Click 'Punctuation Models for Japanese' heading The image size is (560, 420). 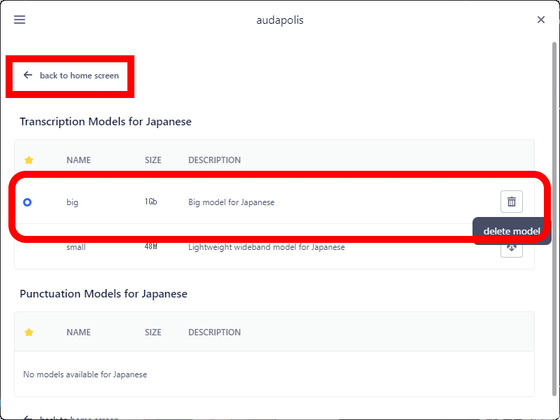(103, 294)
